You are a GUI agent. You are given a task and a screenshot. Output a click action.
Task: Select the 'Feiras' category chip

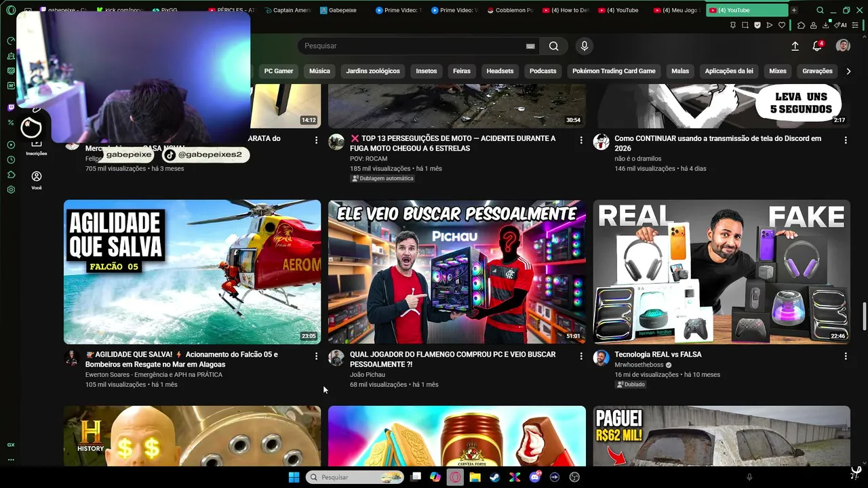pyautogui.click(x=462, y=71)
